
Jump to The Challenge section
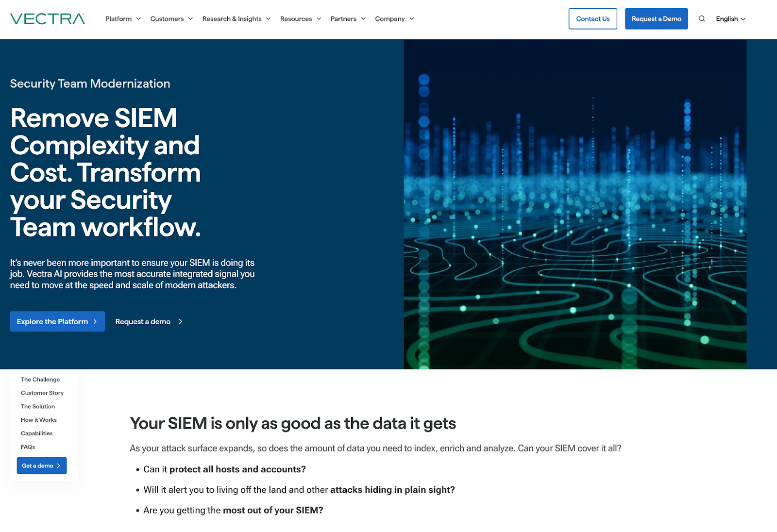[x=40, y=380]
